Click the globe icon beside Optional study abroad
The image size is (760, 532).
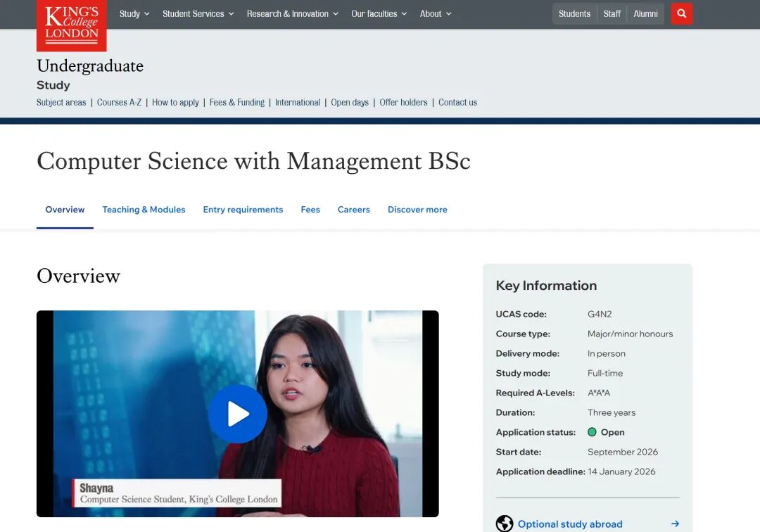pos(505,524)
